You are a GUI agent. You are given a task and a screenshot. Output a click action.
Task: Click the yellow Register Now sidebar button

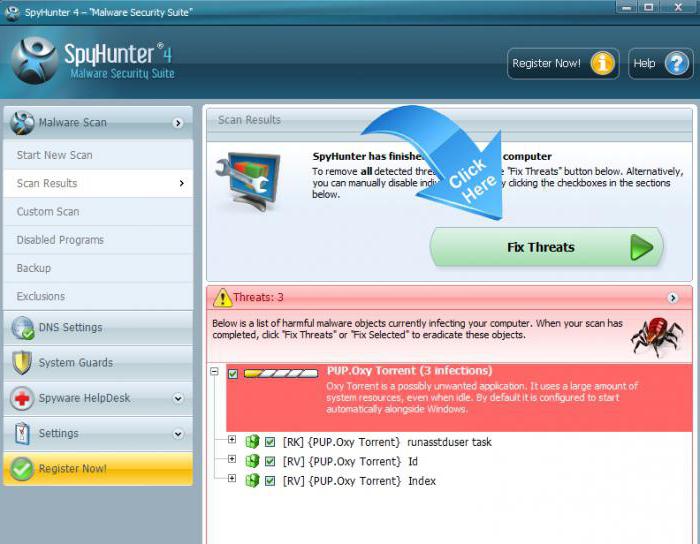pyautogui.click(x=98, y=469)
